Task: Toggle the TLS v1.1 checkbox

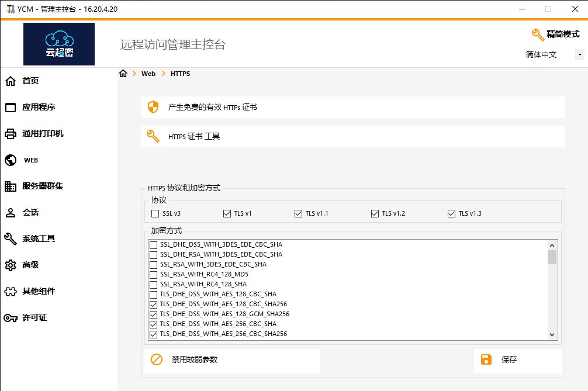Action: coord(298,214)
